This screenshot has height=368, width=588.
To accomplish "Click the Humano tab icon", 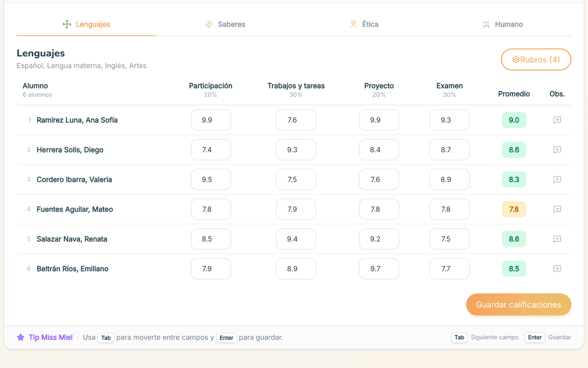I will pos(486,24).
